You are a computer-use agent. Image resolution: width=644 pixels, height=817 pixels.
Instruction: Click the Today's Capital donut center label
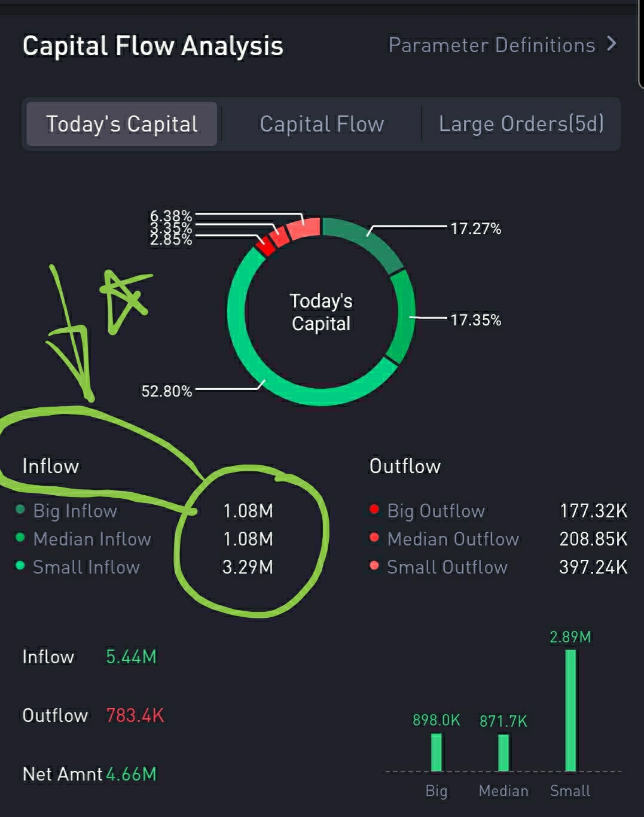pyautogui.click(x=321, y=312)
